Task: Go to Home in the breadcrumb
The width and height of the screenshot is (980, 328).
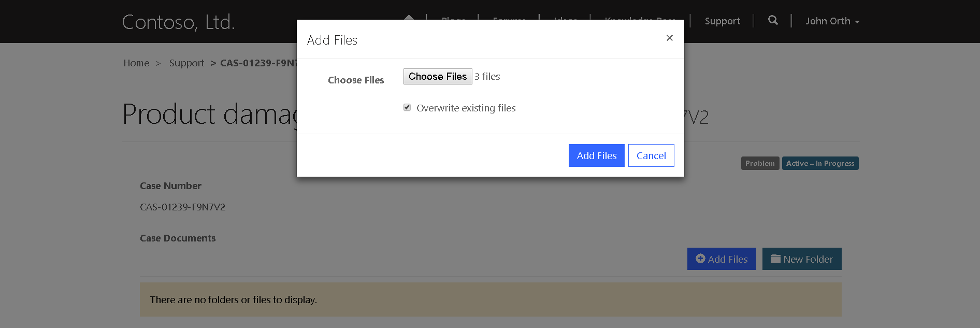Action: point(136,63)
